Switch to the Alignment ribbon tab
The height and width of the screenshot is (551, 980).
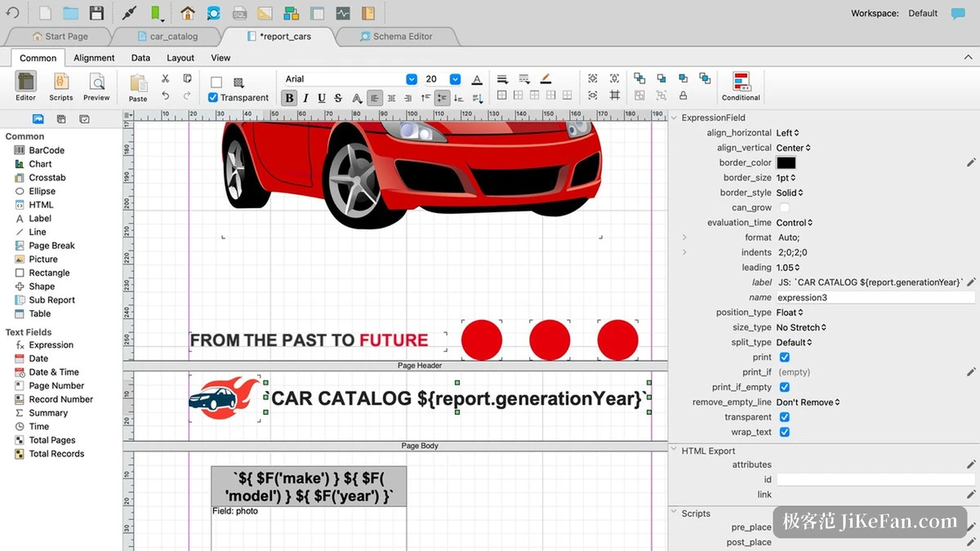click(x=94, y=58)
